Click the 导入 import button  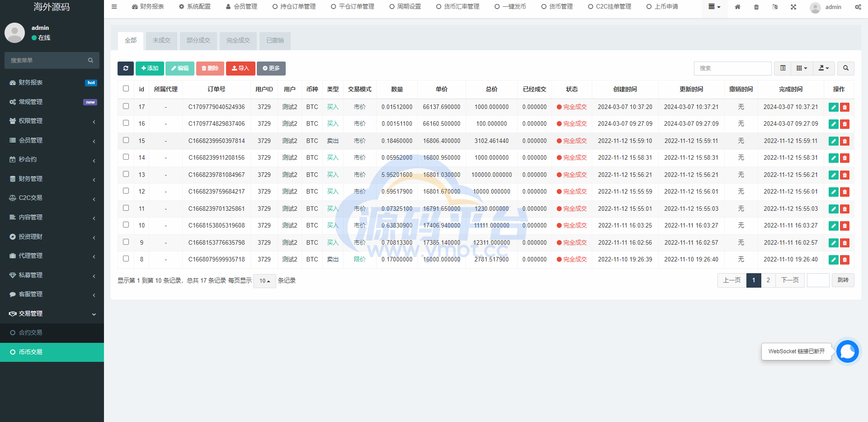(241, 68)
